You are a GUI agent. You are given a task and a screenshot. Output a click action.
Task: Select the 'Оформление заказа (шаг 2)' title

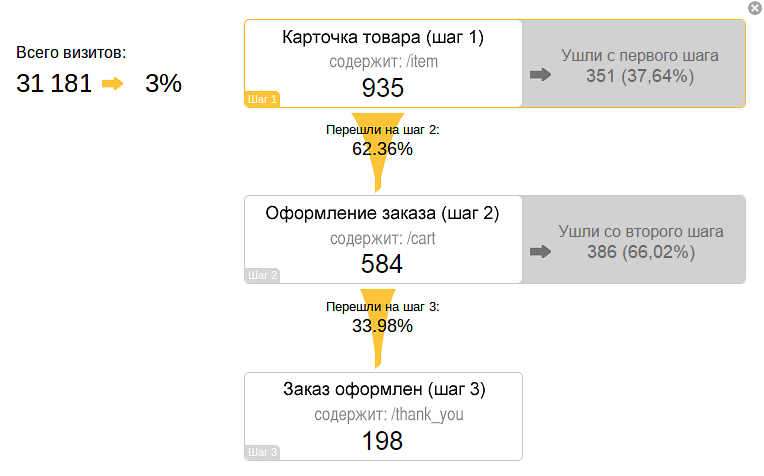382,214
